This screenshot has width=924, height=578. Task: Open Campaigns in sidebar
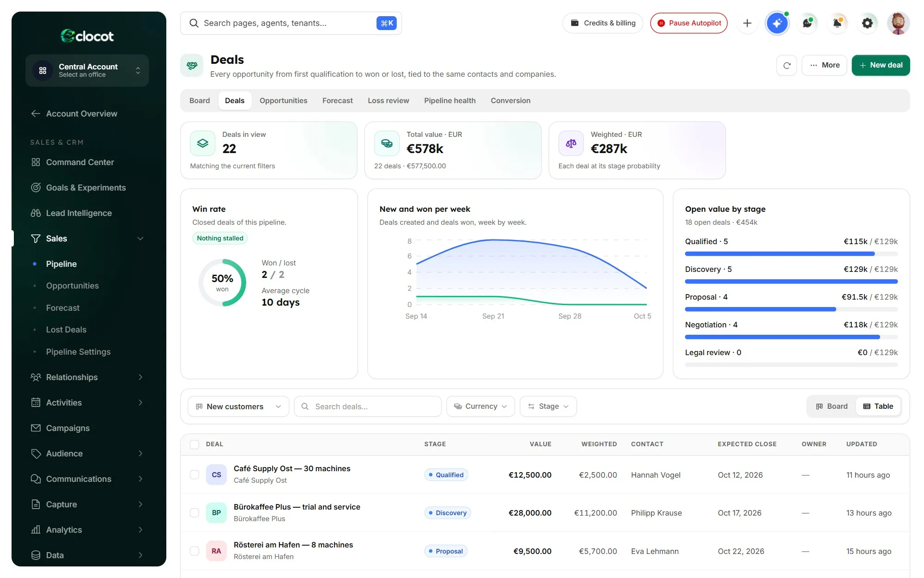87,428
